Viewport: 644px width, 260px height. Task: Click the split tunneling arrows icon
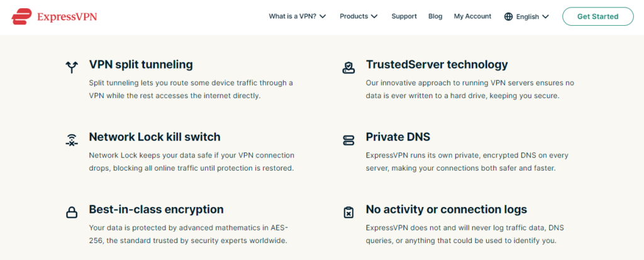(x=72, y=67)
